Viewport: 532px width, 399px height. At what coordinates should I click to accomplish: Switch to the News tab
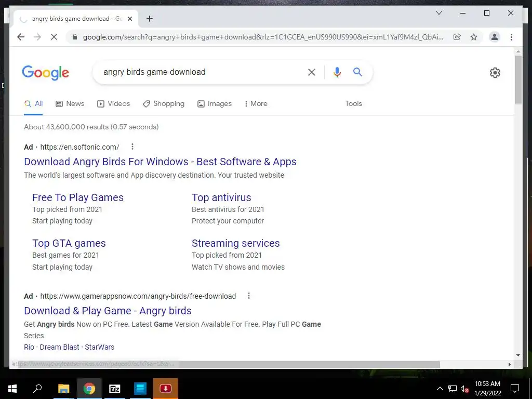(x=70, y=104)
